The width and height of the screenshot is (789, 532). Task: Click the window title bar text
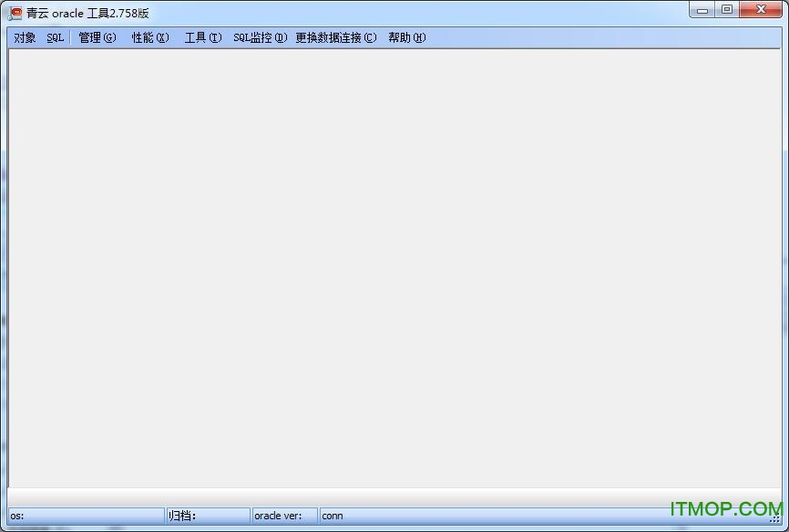coord(87,13)
